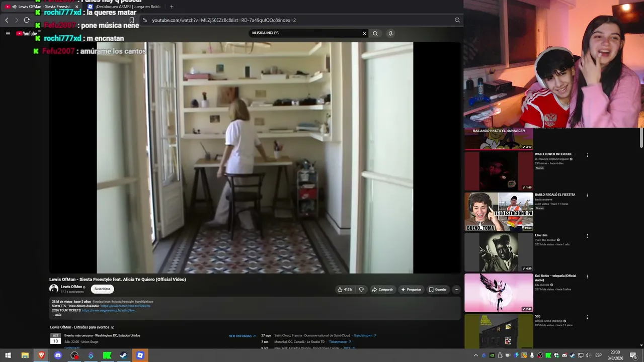
Task: Open the taskbar clock and calendar
Action: point(615,355)
